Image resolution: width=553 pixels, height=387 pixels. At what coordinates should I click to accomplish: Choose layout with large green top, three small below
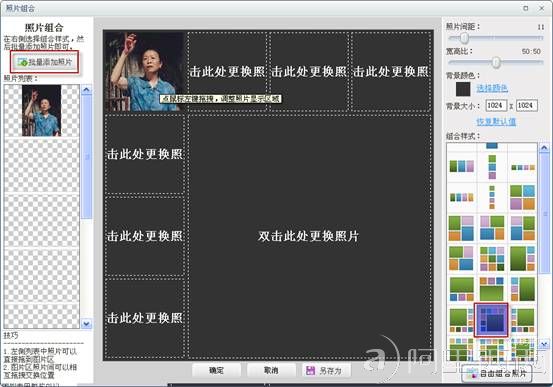(461, 289)
